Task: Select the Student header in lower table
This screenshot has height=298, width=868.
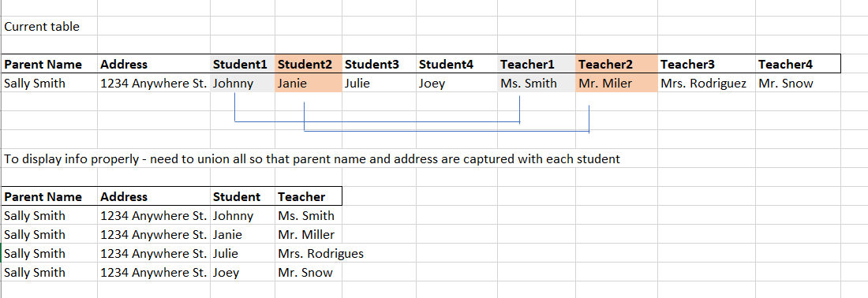Action: tap(242, 196)
